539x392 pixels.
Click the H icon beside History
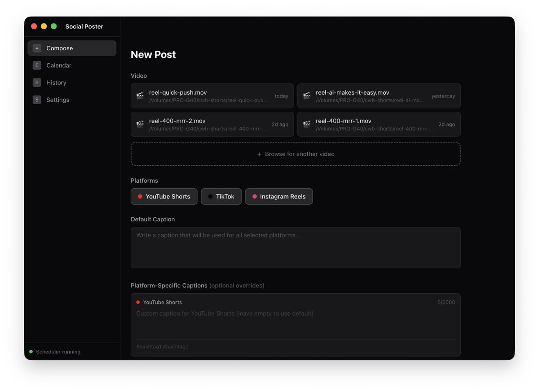(x=37, y=83)
